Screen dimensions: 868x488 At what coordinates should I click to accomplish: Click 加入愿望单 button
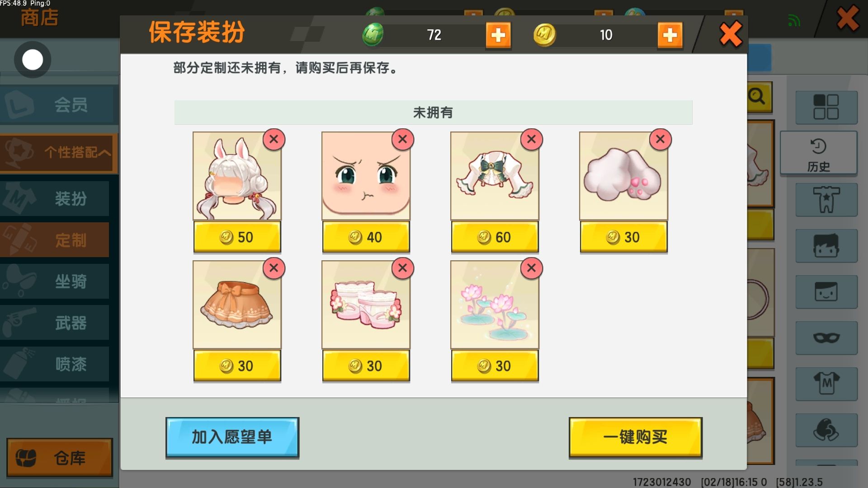[x=232, y=437]
